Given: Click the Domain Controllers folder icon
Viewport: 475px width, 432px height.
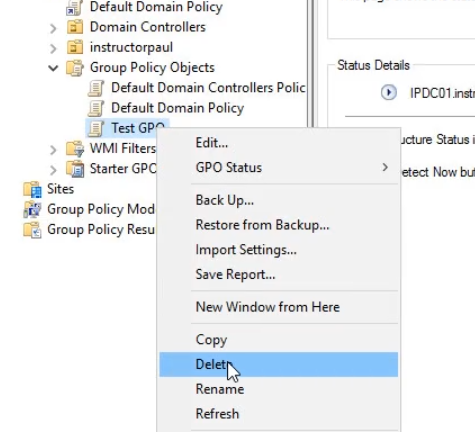Looking at the screenshot, I should click(x=75, y=27).
